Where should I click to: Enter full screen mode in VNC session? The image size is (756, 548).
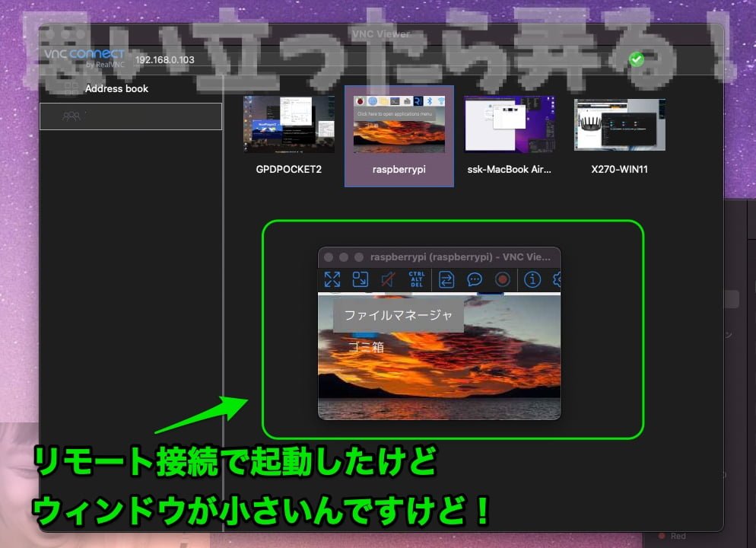point(332,279)
